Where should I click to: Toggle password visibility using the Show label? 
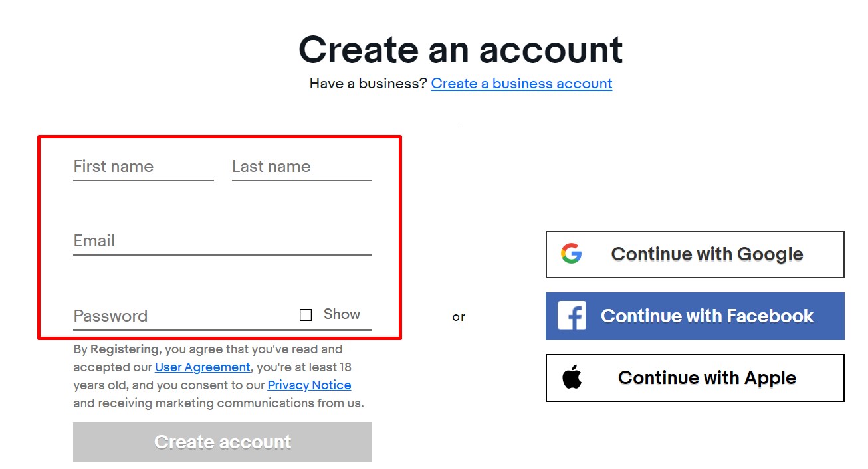point(342,314)
